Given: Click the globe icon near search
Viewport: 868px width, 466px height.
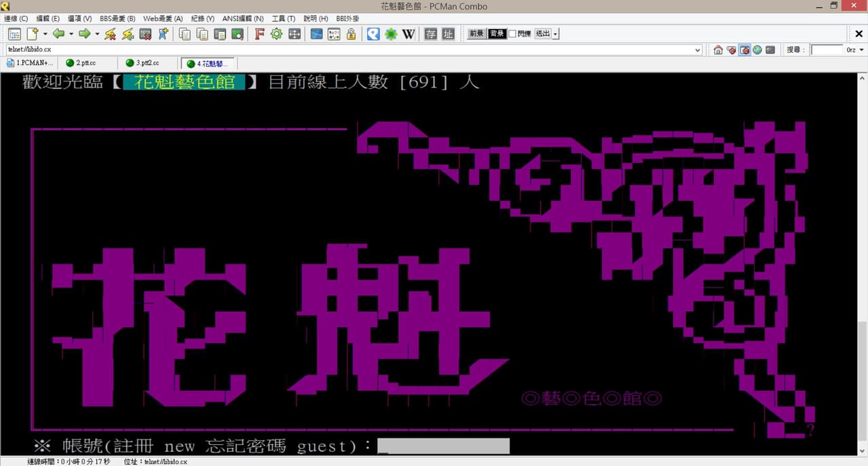Looking at the screenshot, I should (757, 50).
